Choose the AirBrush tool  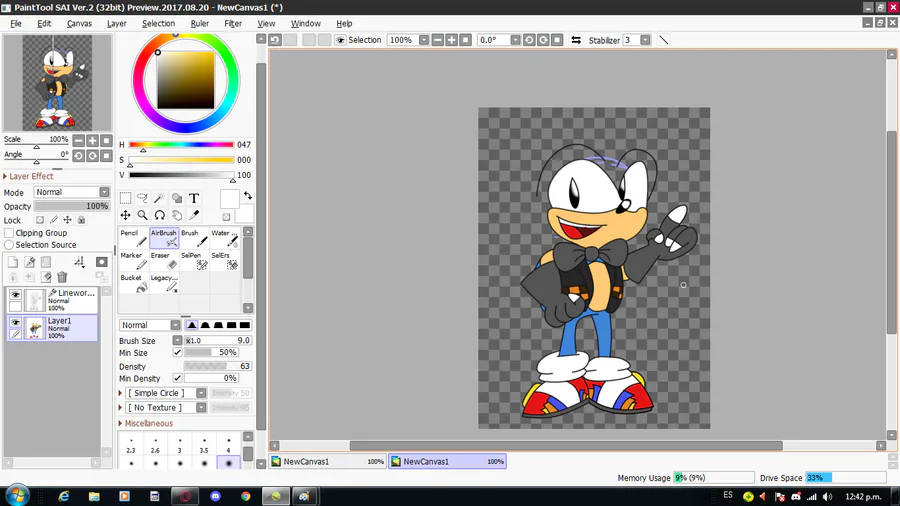pos(164,238)
